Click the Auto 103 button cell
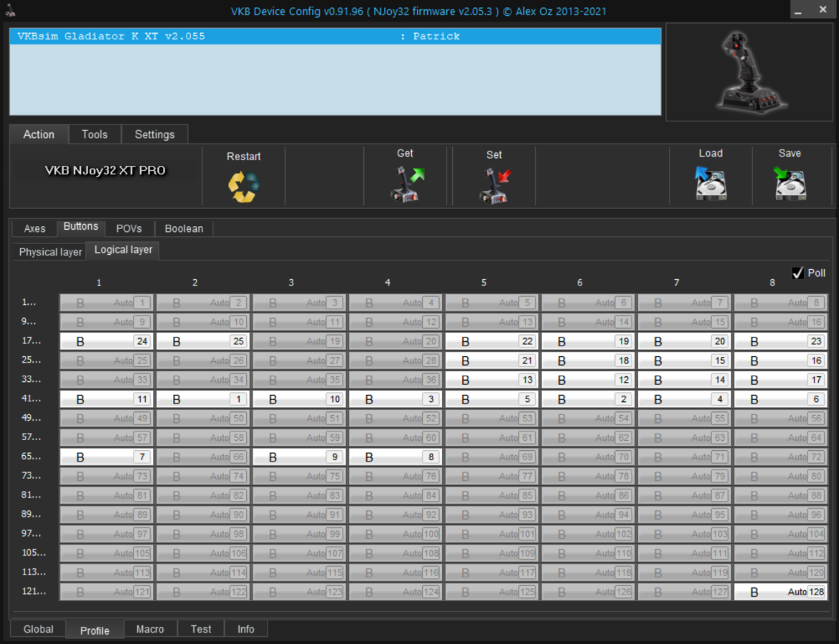Screen dimensions: 839x644 coord(685,535)
